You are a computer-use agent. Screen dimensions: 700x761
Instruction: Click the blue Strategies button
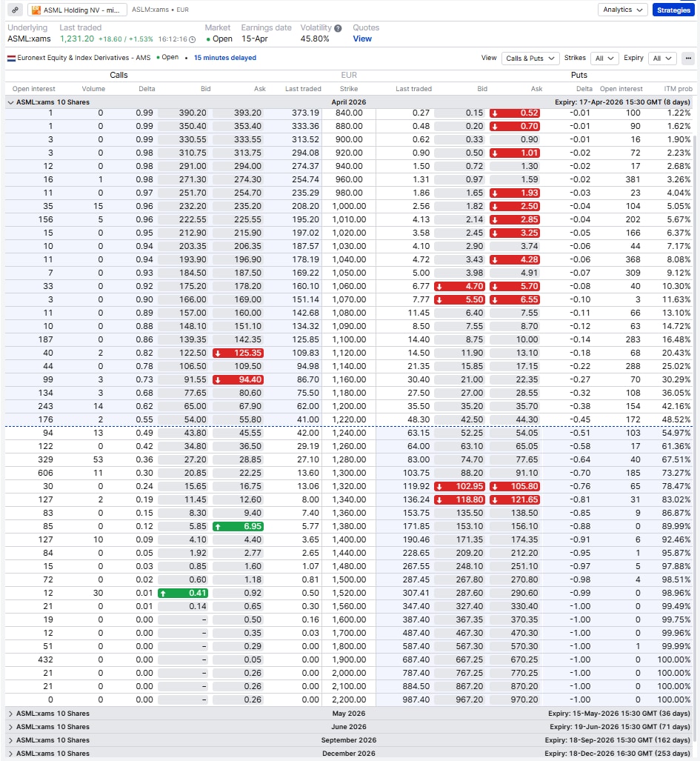673,10
